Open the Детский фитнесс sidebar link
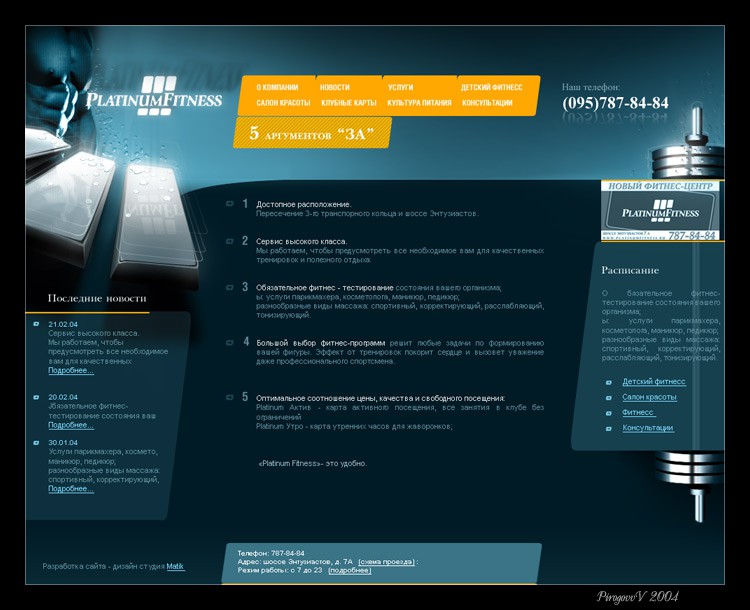 [654, 382]
